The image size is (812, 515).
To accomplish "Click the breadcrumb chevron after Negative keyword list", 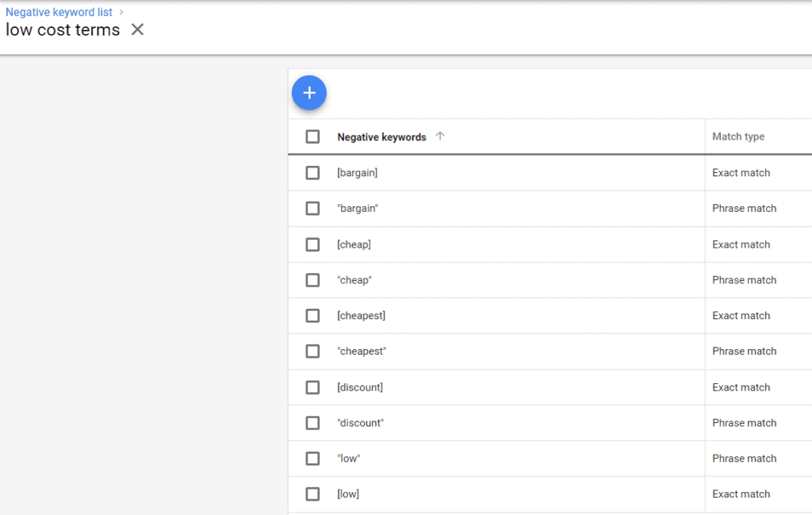I will (121, 12).
